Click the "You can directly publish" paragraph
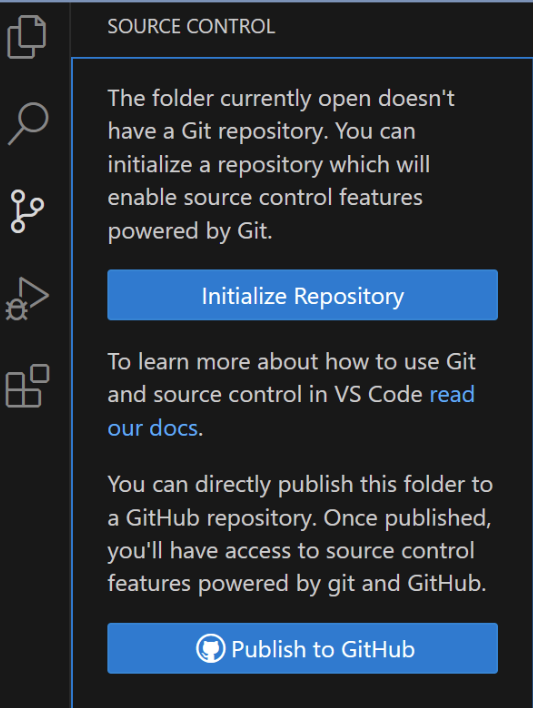Image resolution: width=533 pixels, height=708 pixels. pyautogui.click(x=300, y=534)
